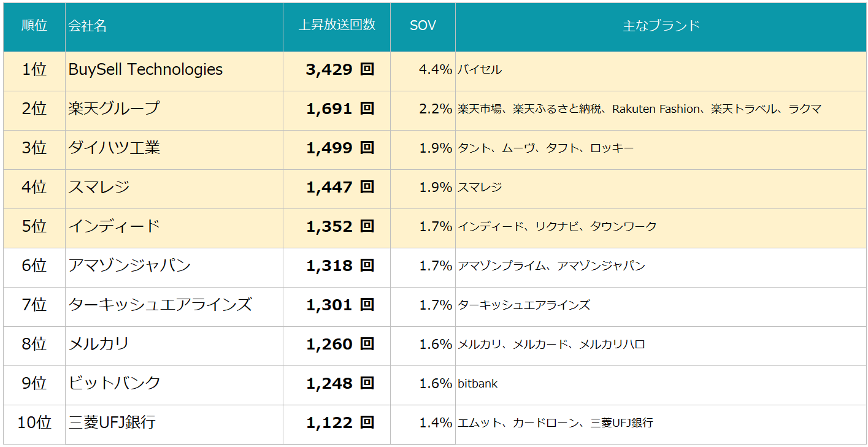868x447 pixels.
Task: Click the 会社名 column header
Action: 88,26
